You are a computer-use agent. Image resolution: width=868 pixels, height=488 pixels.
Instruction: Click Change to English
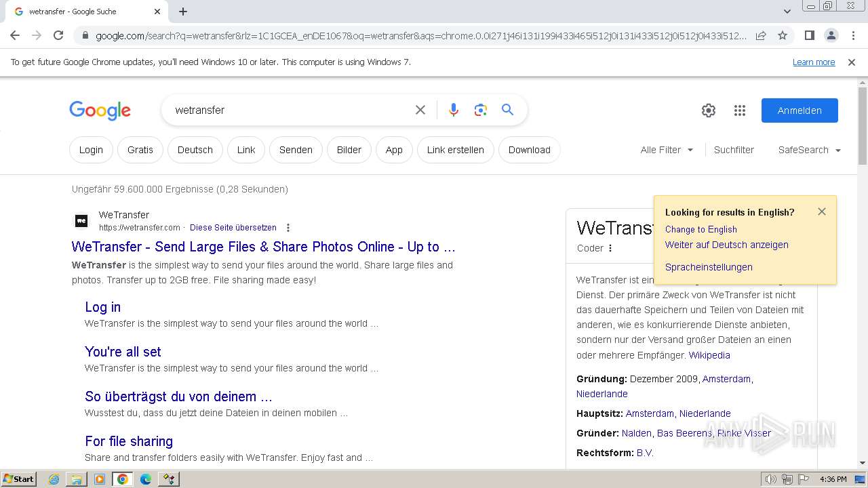coord(701,229)
